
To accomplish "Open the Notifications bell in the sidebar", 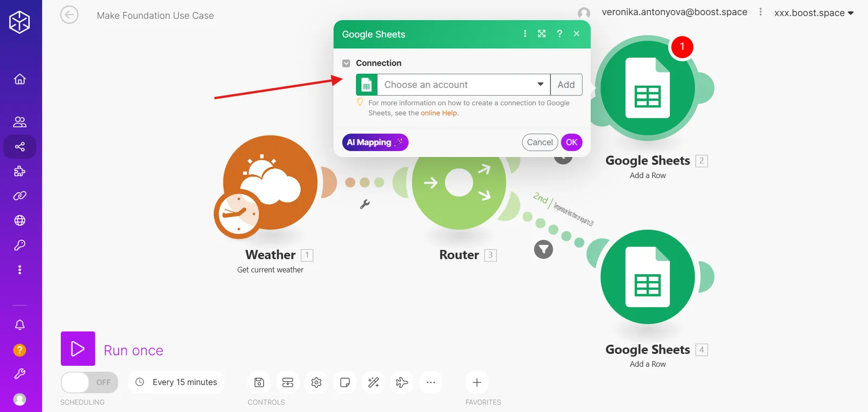I will [x=20, y=325].
